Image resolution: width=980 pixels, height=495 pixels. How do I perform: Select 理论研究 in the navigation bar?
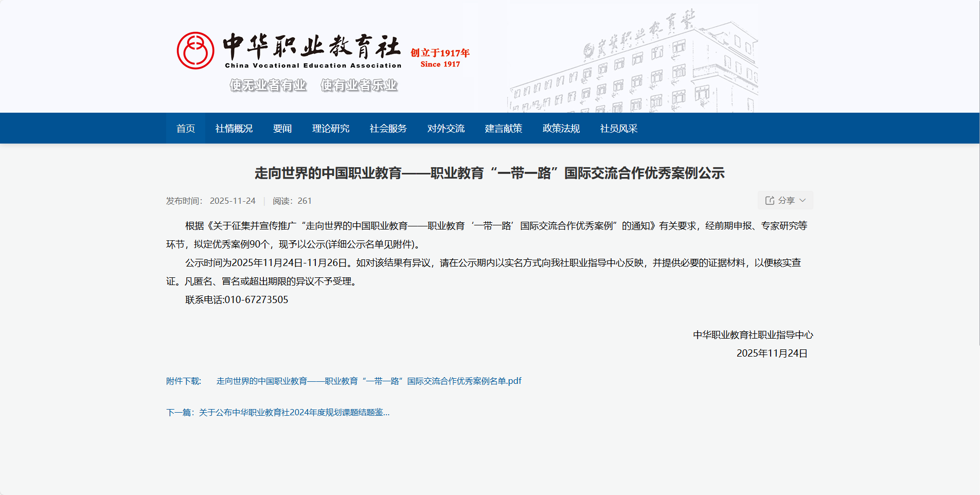click(x=330, y=129)
